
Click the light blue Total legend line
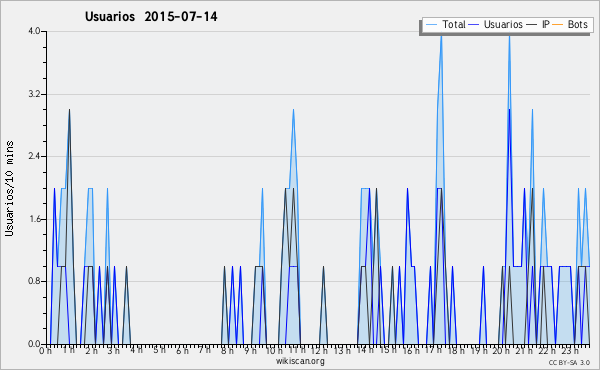click(x=432, y=25)
